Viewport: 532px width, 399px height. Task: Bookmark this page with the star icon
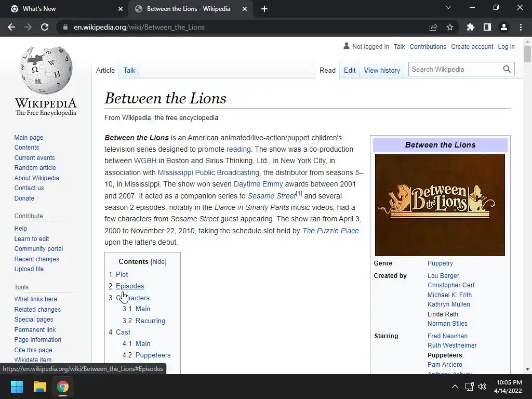[x=450, y=27]
